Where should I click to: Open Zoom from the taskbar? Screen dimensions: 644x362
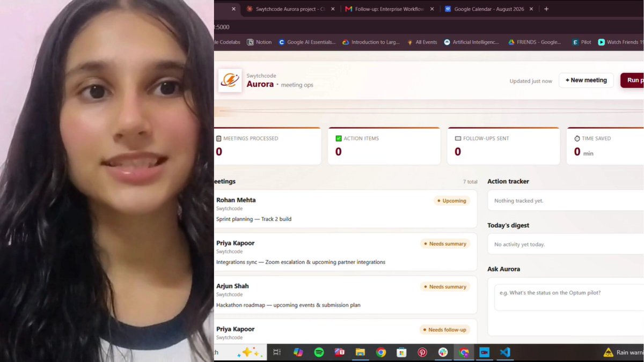click(485, 352)
